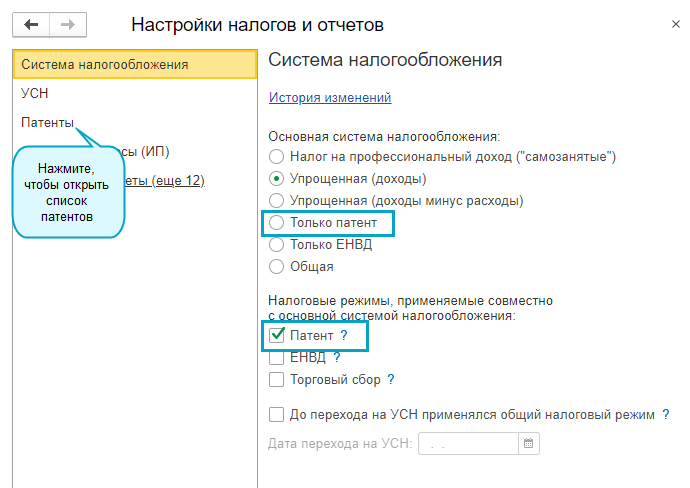This screenshot has height=488, width=690.
Task: Click help question mark next to ЕНВД
Action: pos(337,357)
